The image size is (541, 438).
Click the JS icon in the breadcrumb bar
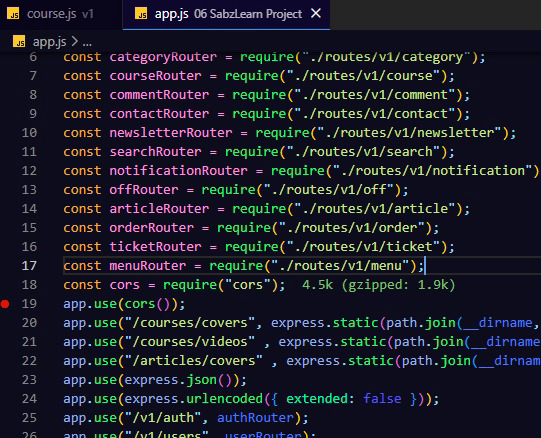pyautogui.click(x=19, y=42)
